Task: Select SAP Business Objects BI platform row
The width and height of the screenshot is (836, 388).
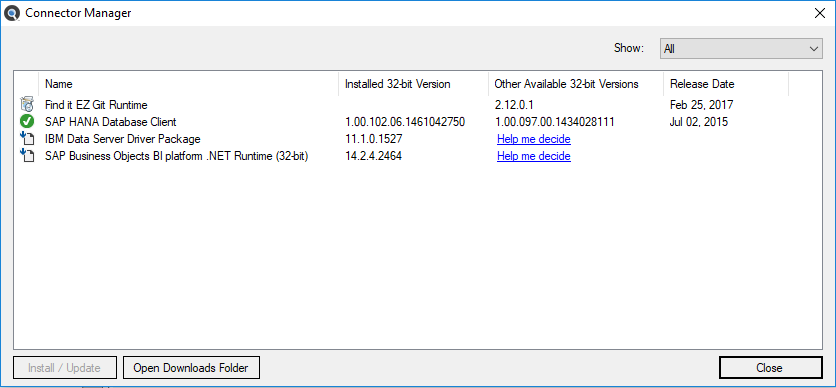Action: pyautogui.click(x=417, y=156)
